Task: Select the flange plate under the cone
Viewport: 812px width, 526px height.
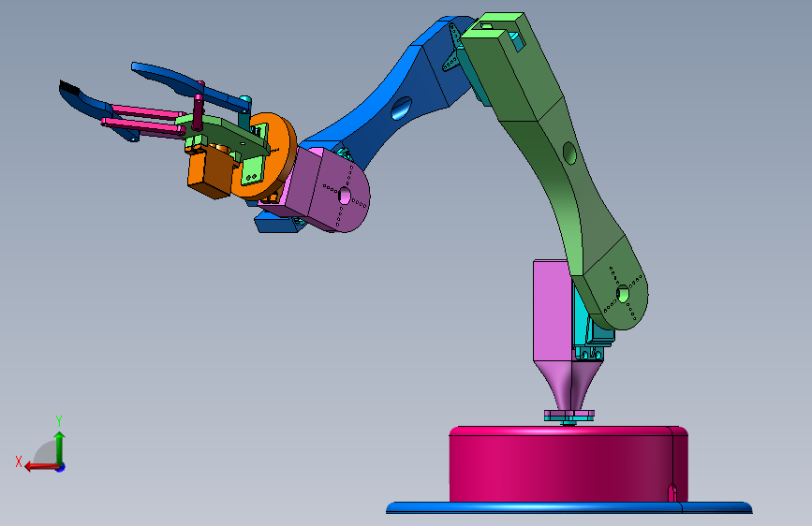Action: (568, 416)
